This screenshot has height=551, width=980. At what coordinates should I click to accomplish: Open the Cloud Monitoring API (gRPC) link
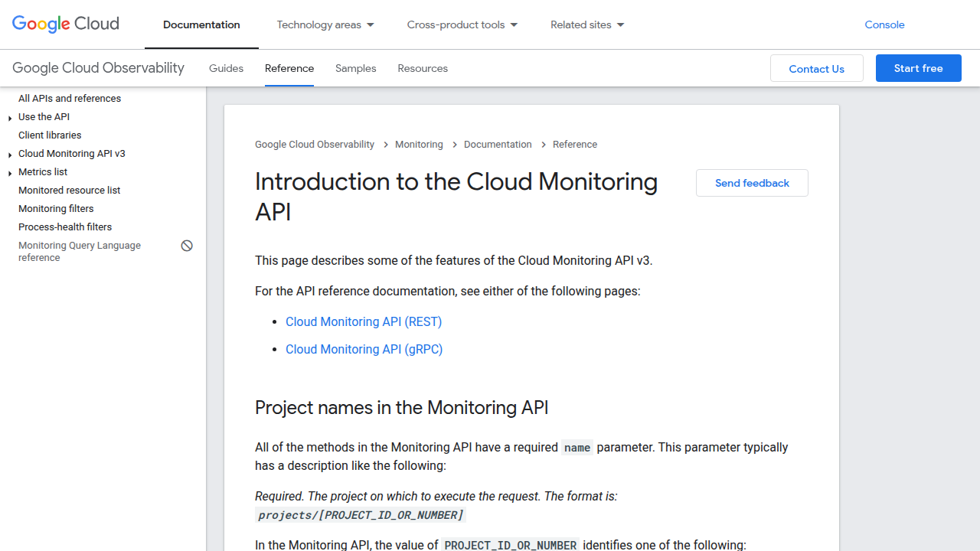[364, 349]
